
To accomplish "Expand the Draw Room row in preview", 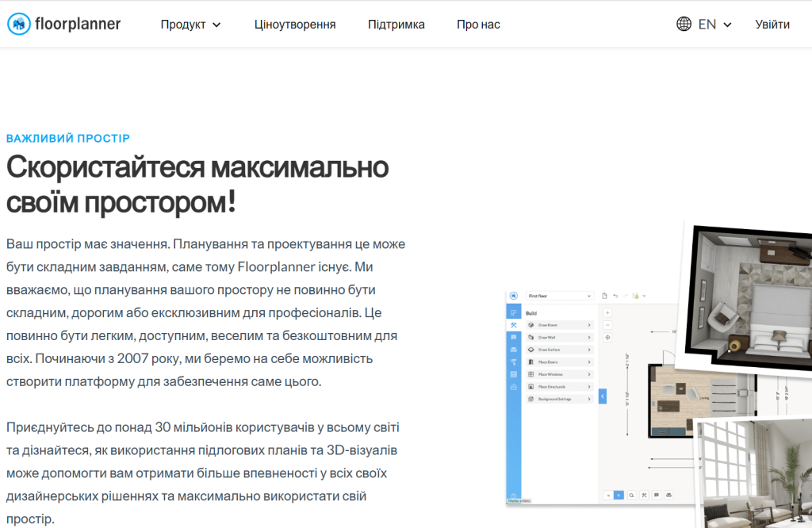I will [559, 325].
